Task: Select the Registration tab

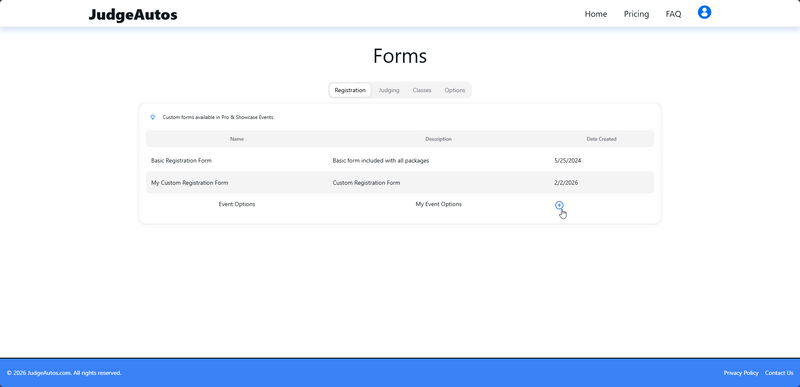Action: [350, 90]
